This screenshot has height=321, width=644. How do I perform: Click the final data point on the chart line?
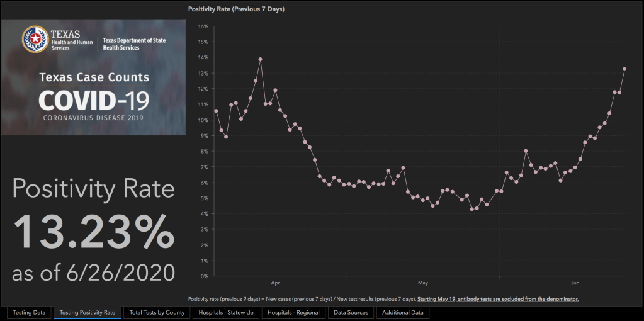click(x=624, y=69)
